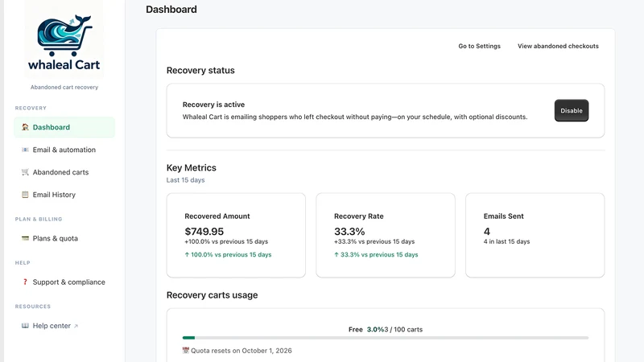Click "Abandoned cart recovery" tagline
644x362 pixels.
[64, 87]
